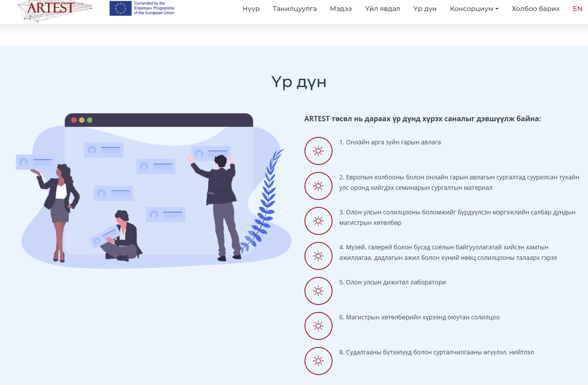Open the Холбоо барих page
This screenshot has height=385, width=588.
tap(535, 9)
